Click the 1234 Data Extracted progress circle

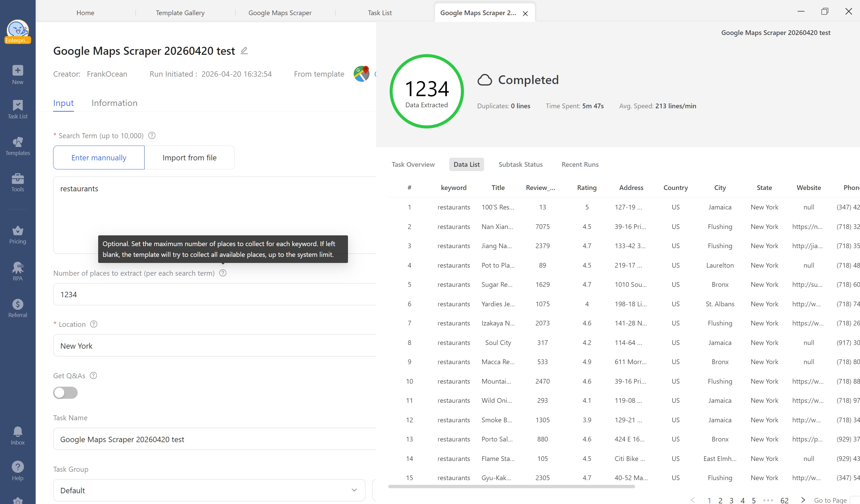pos(427,91)
